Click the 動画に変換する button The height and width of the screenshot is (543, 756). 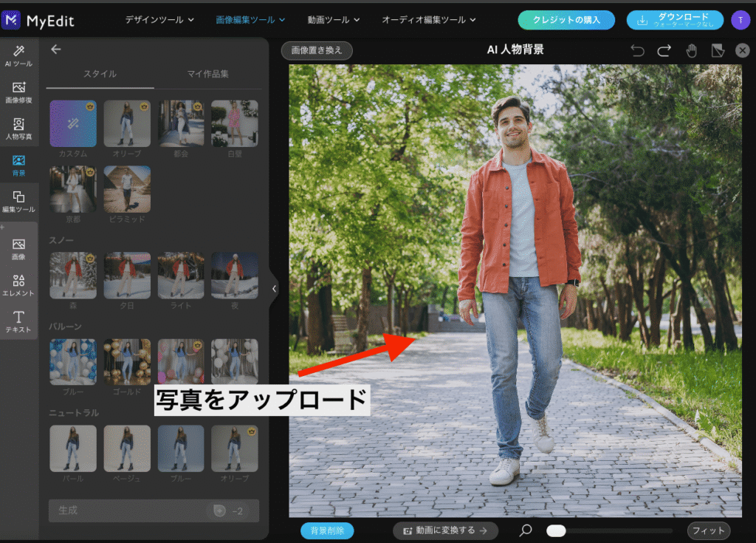pos(445,530)
